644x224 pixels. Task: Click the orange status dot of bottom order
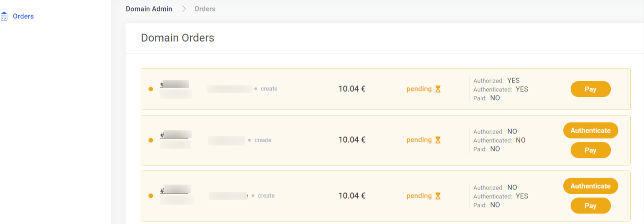151,196
